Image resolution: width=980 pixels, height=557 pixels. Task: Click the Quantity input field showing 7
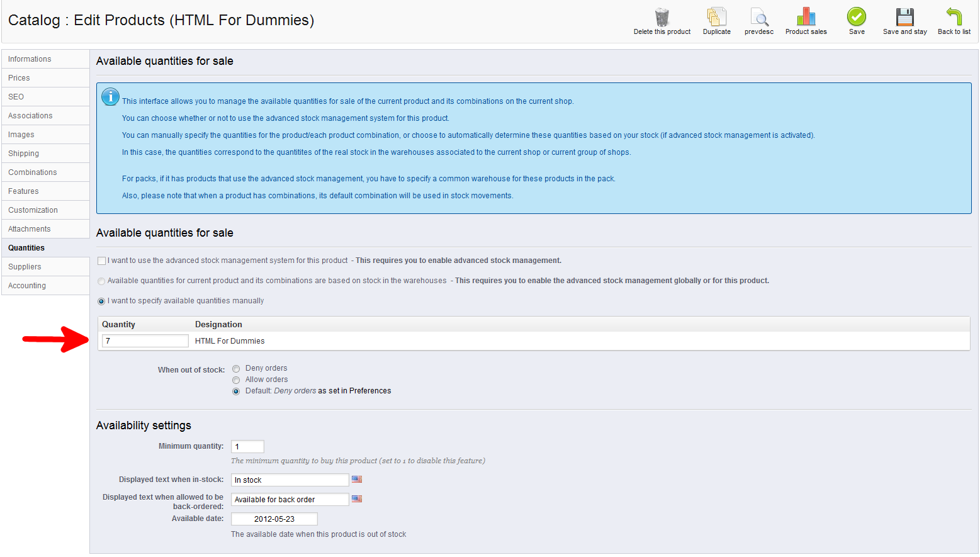point(145,341)
